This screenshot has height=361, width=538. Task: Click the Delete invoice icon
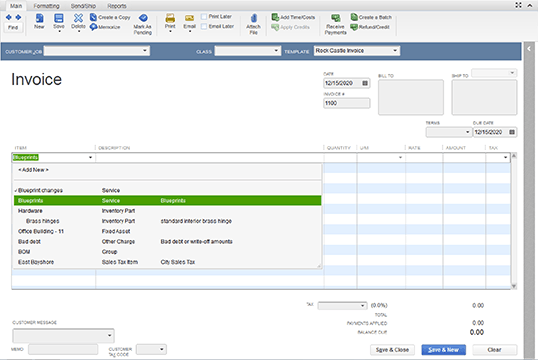coord(78,19)
